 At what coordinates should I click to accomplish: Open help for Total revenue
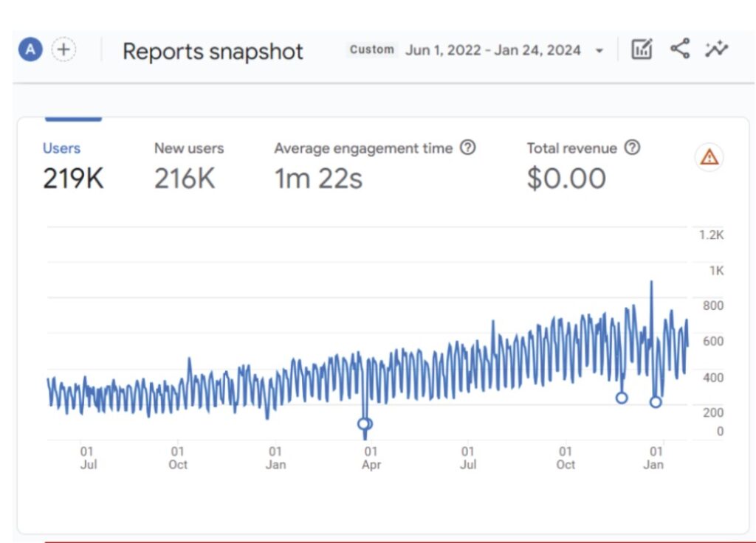632,148
